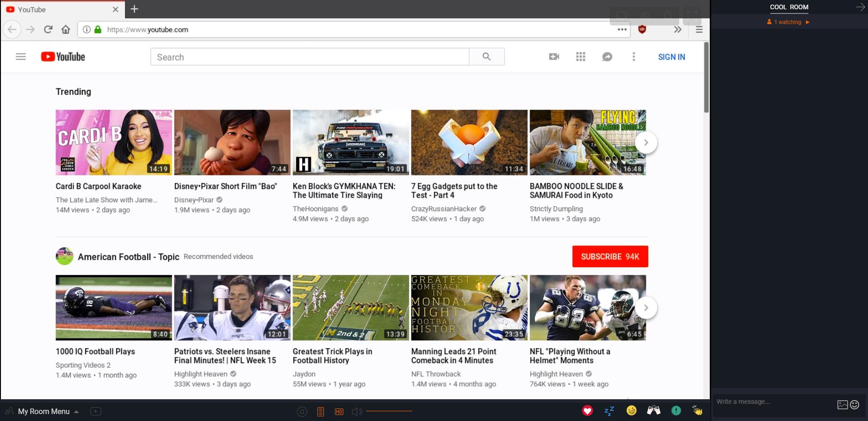
Task: Open Firefox hamburger menu
Action: point(699,30)
